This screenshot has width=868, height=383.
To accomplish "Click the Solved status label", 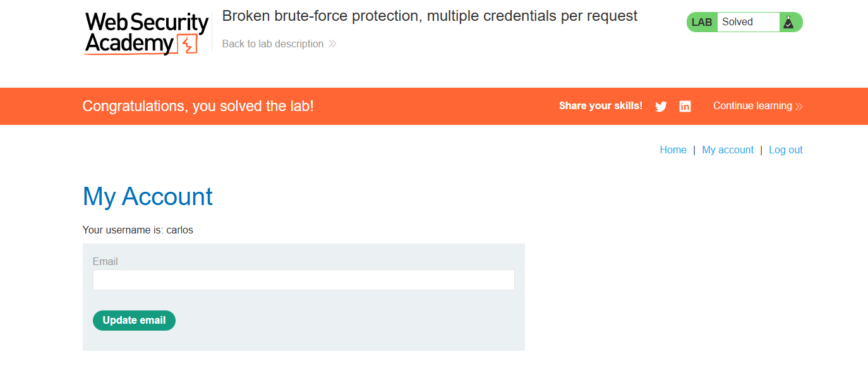I will tap(737, 22).
